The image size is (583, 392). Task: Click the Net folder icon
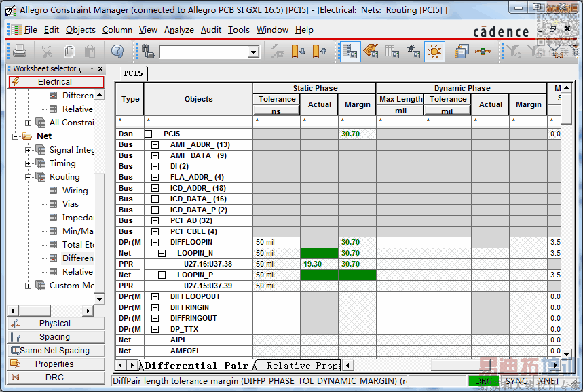tap(27, 136)
